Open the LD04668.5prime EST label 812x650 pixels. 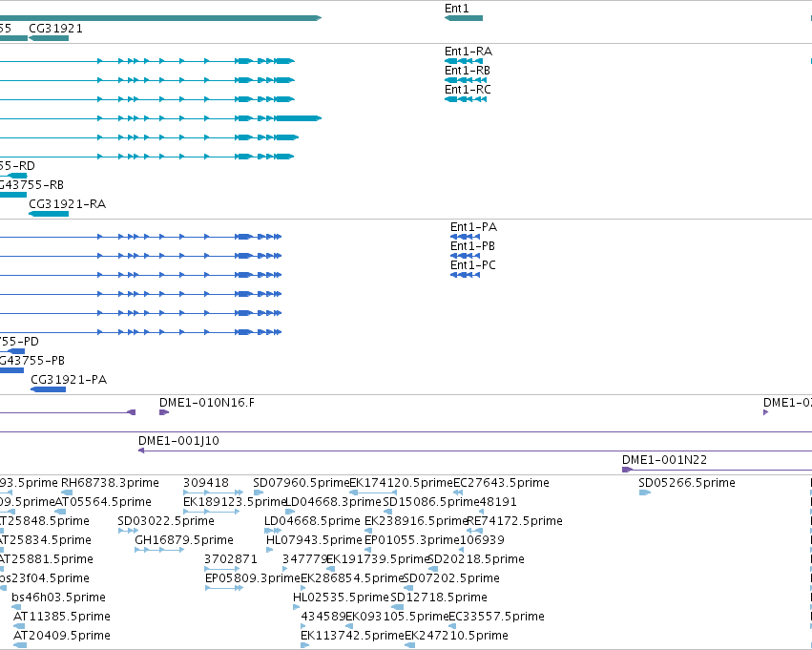point(312,521)
